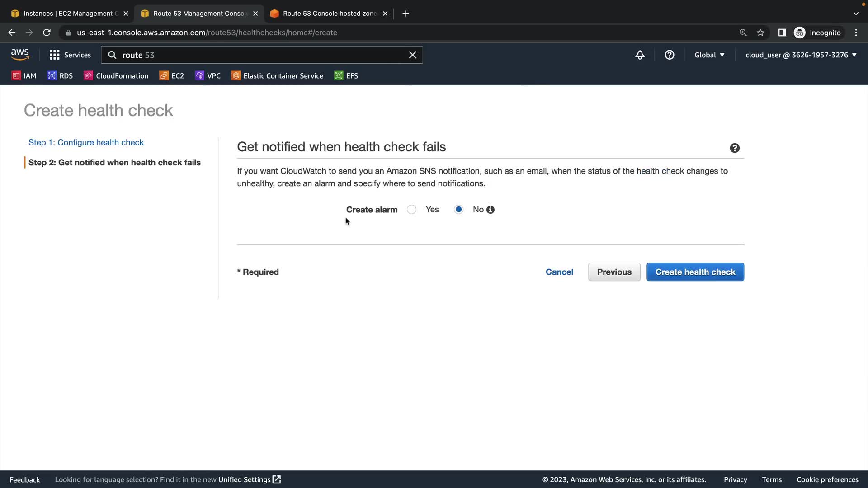The height and width of the screenshot is (488, 868).
Task: Click the Create health check button
Action: pos(695,272)
